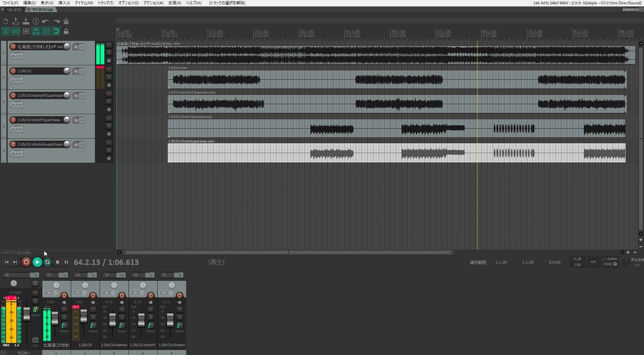Open GLOBAL automation none dropdown
Image resolution: width=644 pixels, height=355 pixels.
(x=611, y=264)
